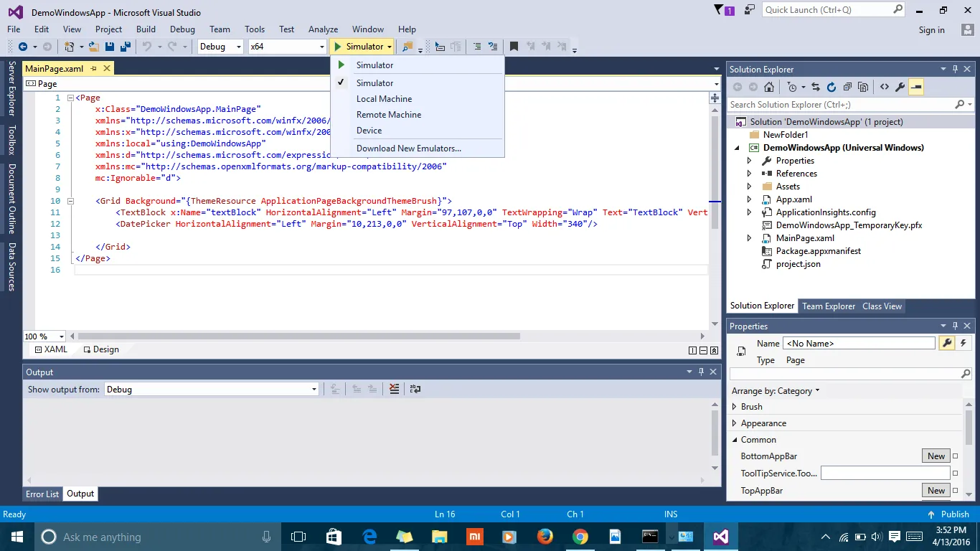Open the Debug configuration dropdown
Viewport: 980px width, 551px height.
coord(220,47)
